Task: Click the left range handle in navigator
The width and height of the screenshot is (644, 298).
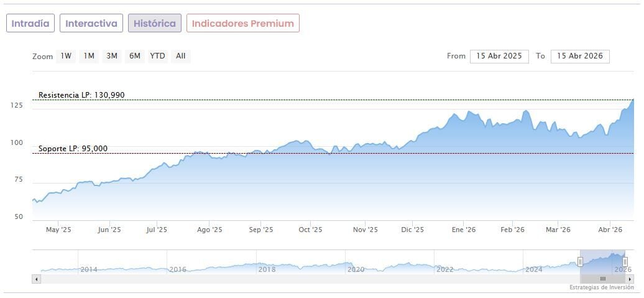Action: coord(580,262)
